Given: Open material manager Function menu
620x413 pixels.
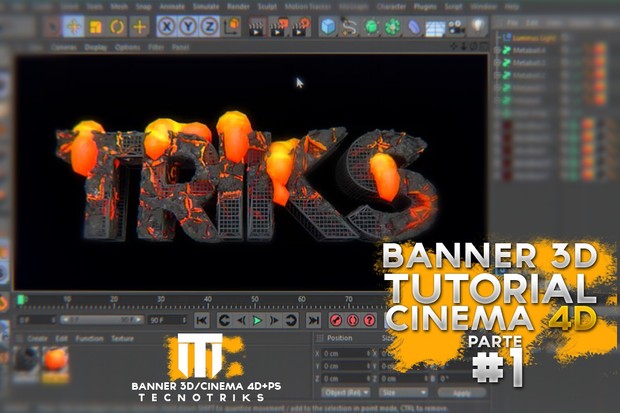Looking at the screenshot, I should 89,339.
